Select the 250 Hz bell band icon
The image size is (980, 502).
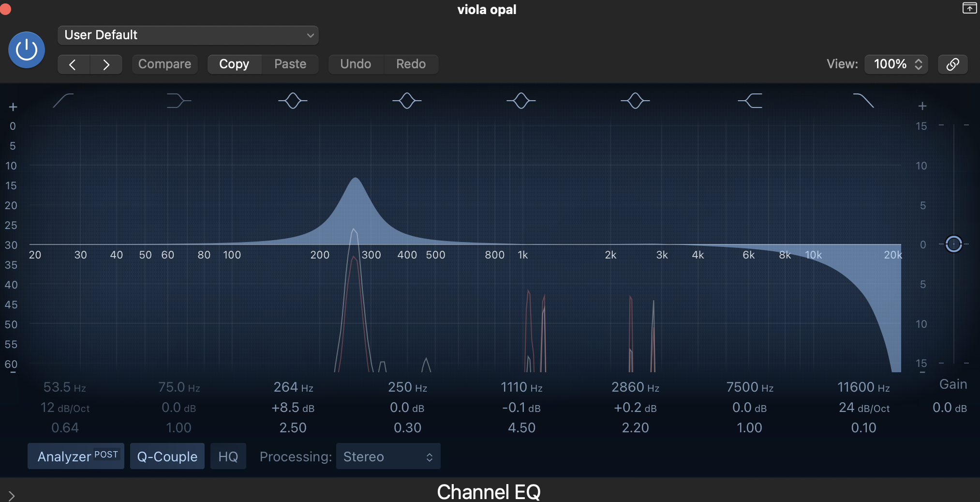pos(406,100)
